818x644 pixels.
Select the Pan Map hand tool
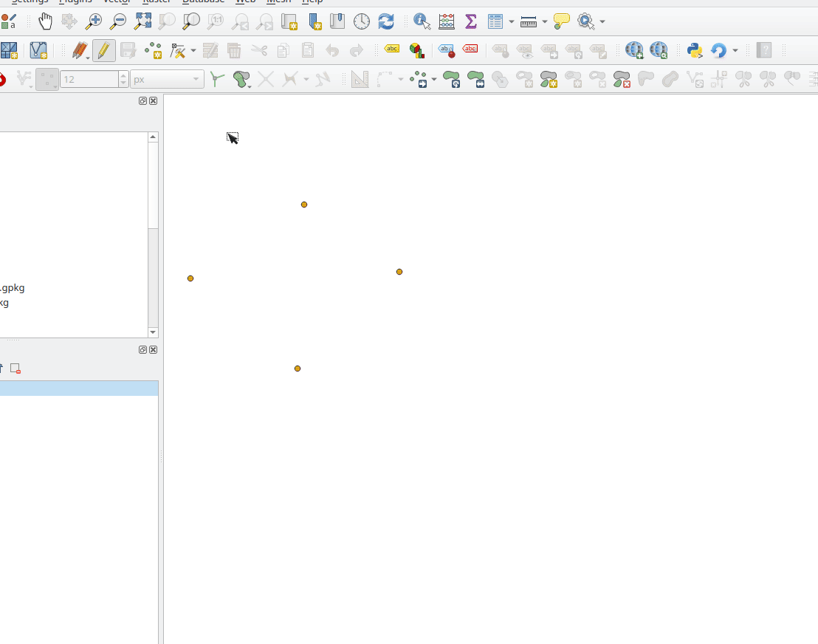coord(46,21)
